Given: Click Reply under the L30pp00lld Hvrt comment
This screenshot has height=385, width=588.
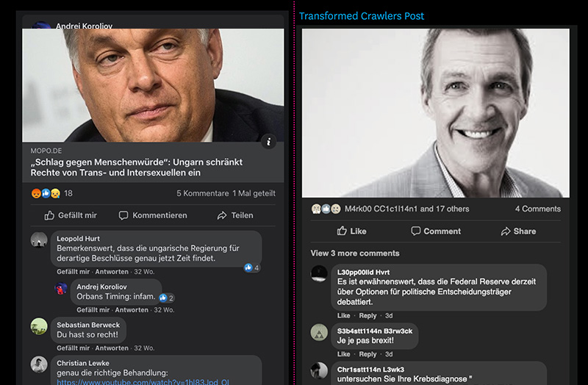Looking at the screenshot, I should (x=367, y=316).
